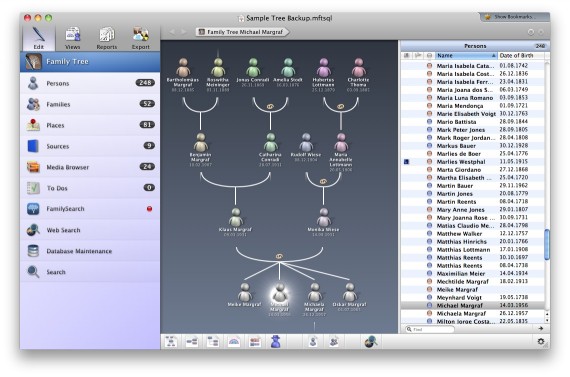Screen dimensions: 570x377
Task: Select the blue detective figure icon in bottom toolbar
Action: pos(276,342)
